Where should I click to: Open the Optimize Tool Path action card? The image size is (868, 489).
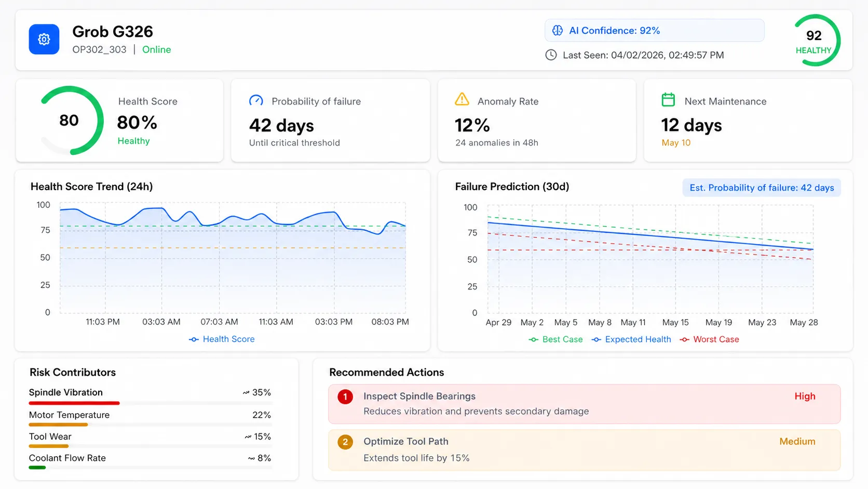584,450
